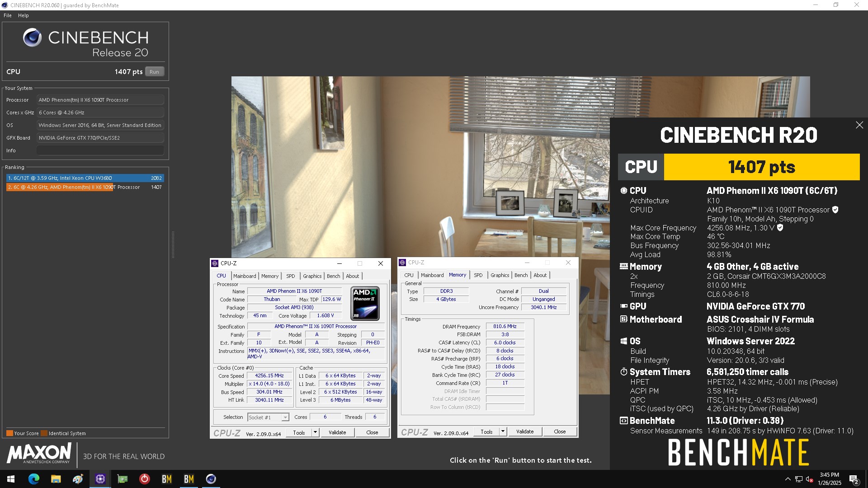
Task: Open Bench tab in right CPU-Z
Action: [x=521, y=275]
